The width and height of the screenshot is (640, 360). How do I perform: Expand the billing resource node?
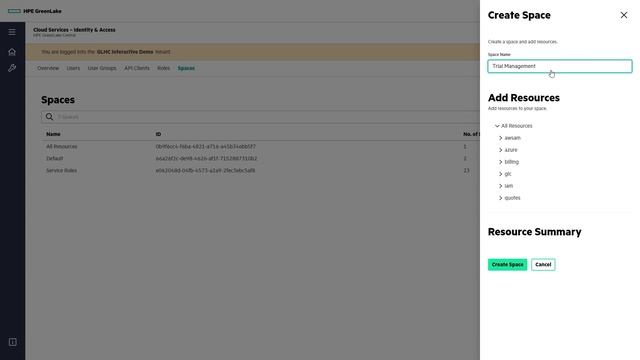coord(500,162)
